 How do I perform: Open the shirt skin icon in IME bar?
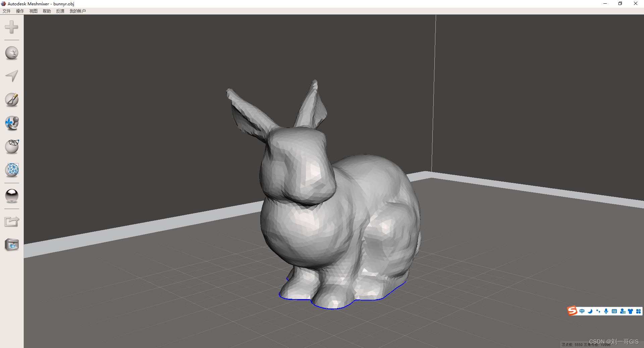(x=631, y=311)
